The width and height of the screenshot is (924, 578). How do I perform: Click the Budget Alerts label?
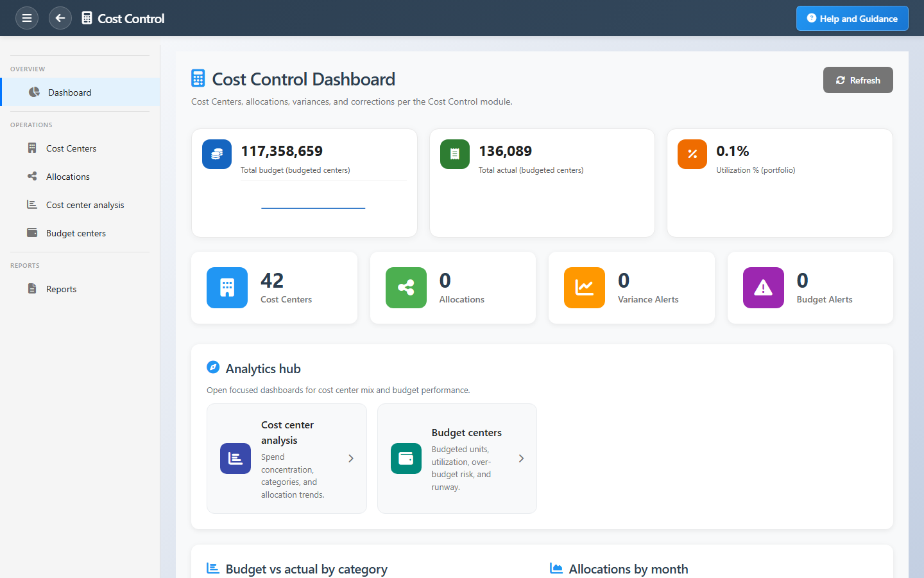[825, 299]
